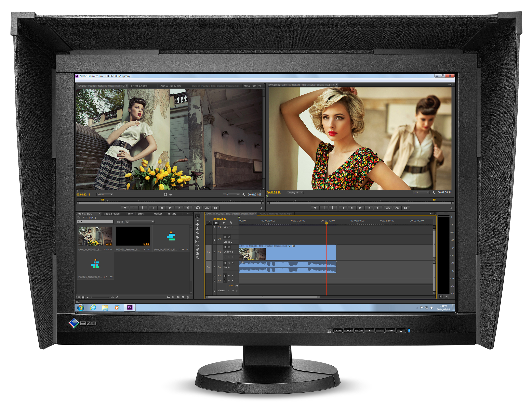The width and height of the screenshot is (532, 406).
Task: Select the Pen tool
Action: click(197, 249)
